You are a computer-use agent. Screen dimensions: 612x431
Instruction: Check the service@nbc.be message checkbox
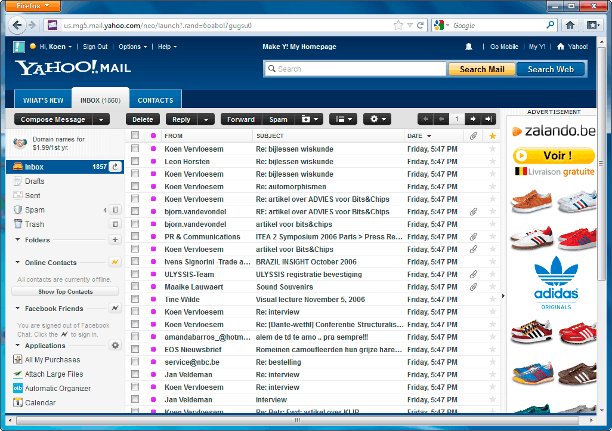click(x=135, y=362)
